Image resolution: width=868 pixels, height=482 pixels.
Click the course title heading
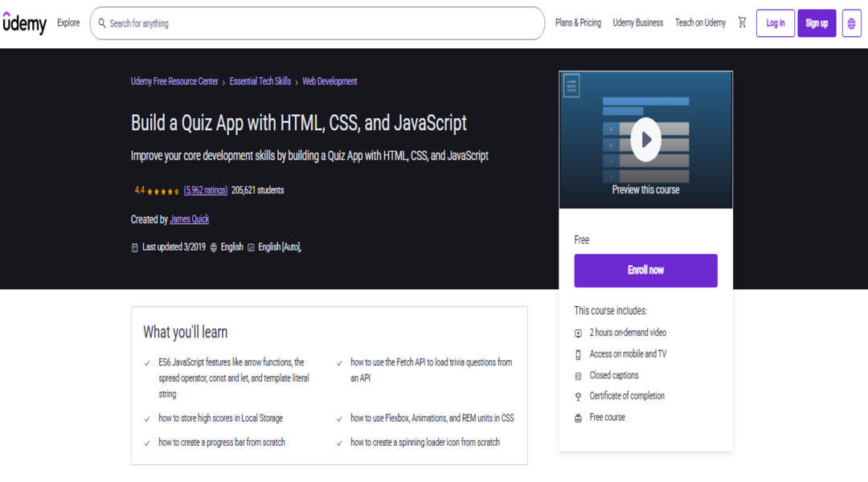tap(298, 123)
